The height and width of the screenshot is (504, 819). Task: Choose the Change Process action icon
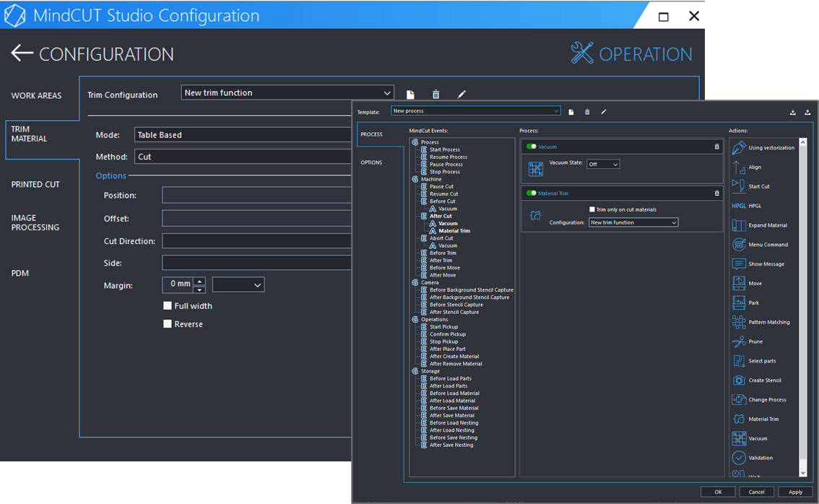739,399
